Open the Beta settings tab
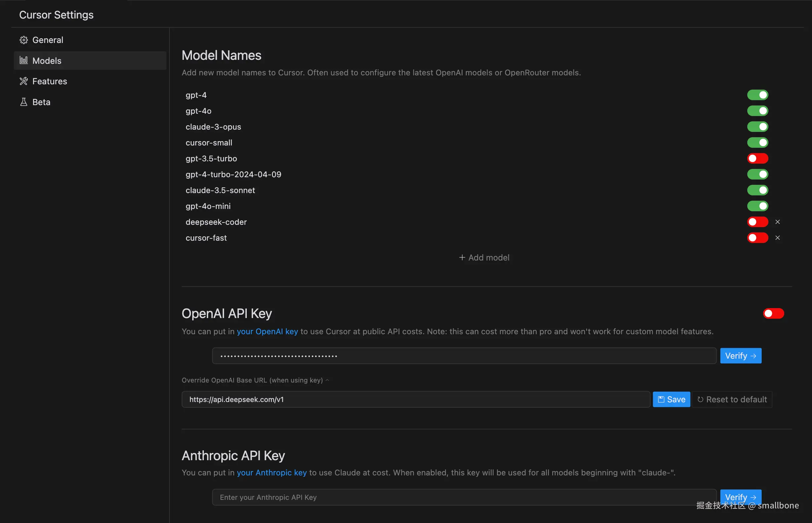This screenshot has width=812, height=523. (x=90, y=102)
